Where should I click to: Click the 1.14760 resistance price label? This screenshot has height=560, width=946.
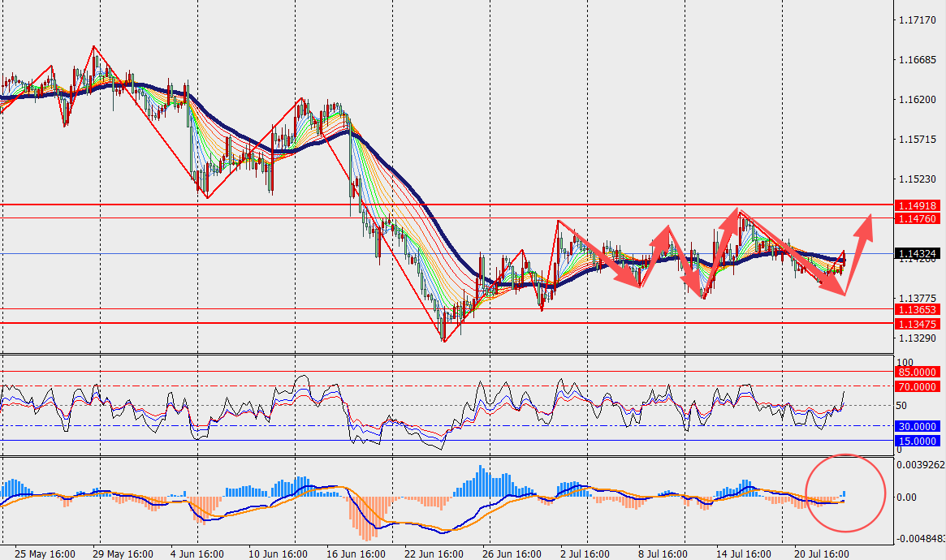(917, 219)
